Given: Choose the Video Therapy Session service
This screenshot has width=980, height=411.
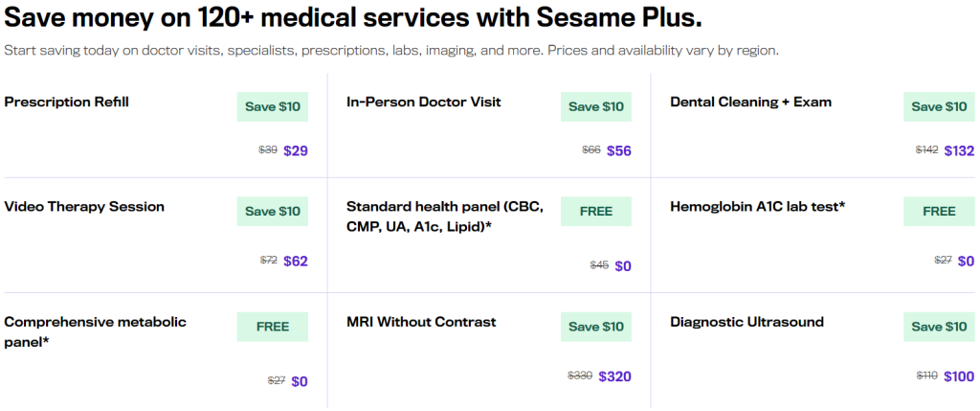Looking at the screenshot, I should click(84, 206).
